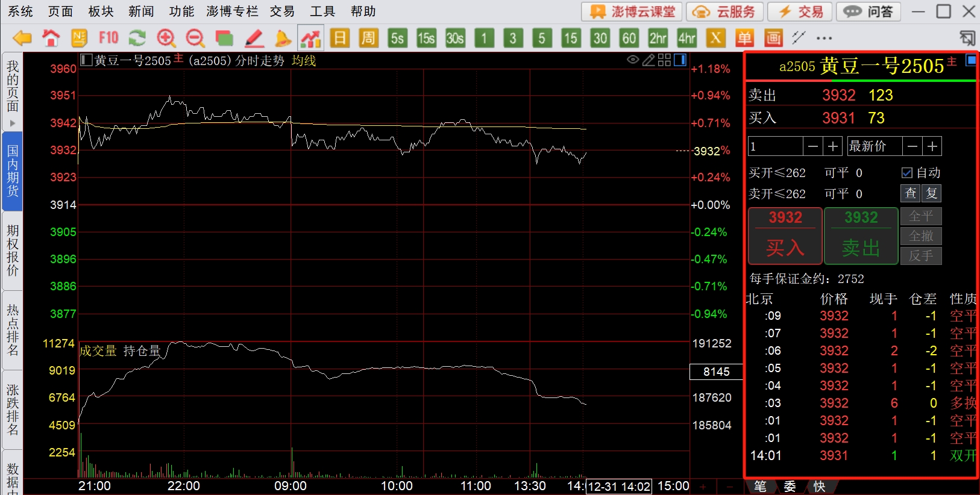Increase order quantity with the plus button
The image size is (980, 495).
(x=833, y=146)
